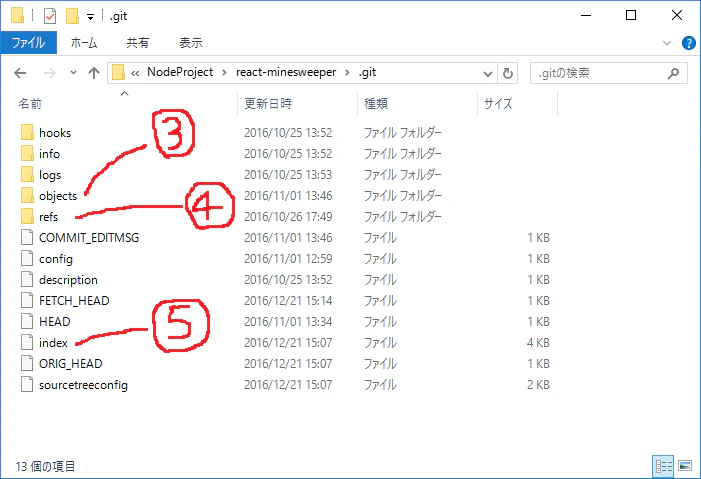
Task: Expand the react-minesweeper breadcrumb arrow
Action: click(x=347, y=72)
